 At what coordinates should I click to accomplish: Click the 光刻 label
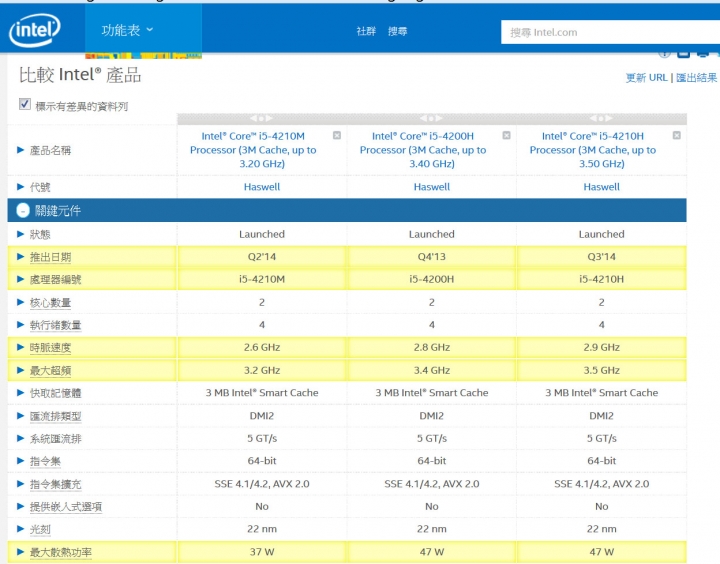[40, 529]
